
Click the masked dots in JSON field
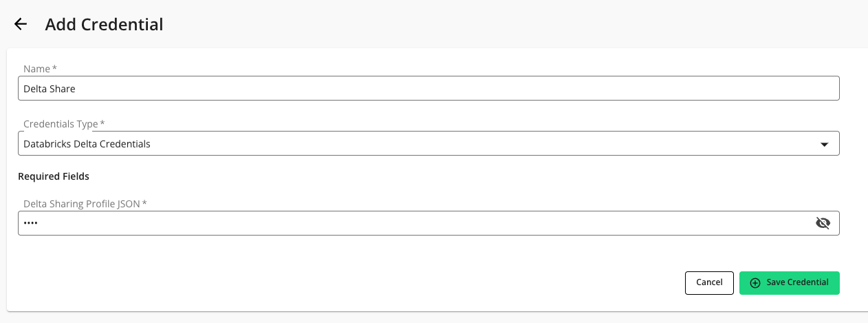(30, 223)
